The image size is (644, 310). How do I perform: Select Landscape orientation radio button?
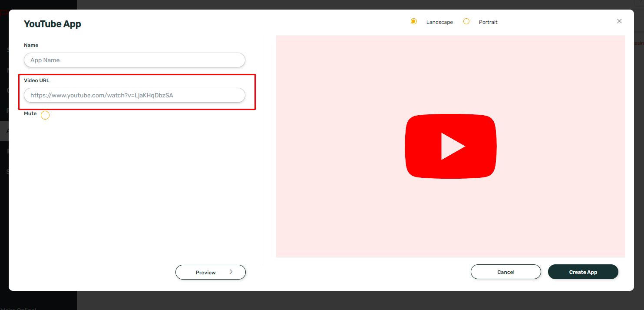click(x=414, y=21)
